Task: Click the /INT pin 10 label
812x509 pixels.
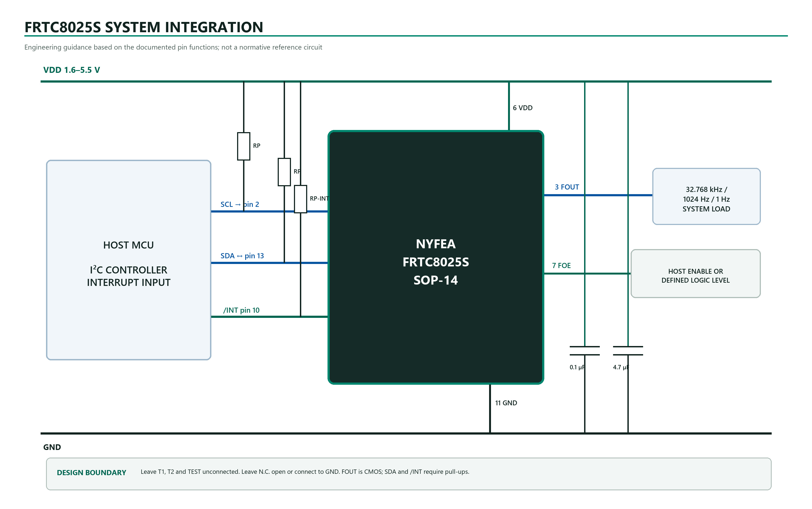Action: point(241,310)
